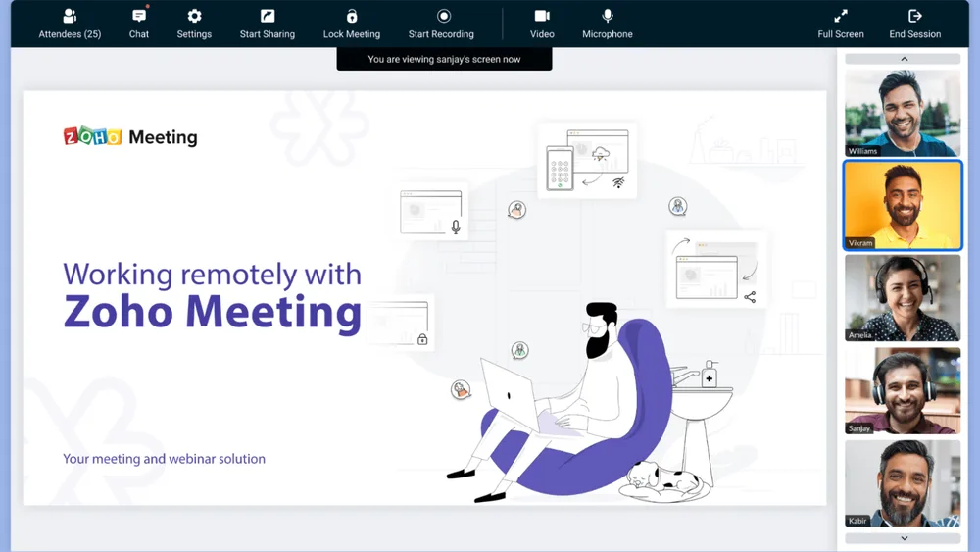
Task: Click the Zoho Meeting logo on slide
Action: click(130, 136)
